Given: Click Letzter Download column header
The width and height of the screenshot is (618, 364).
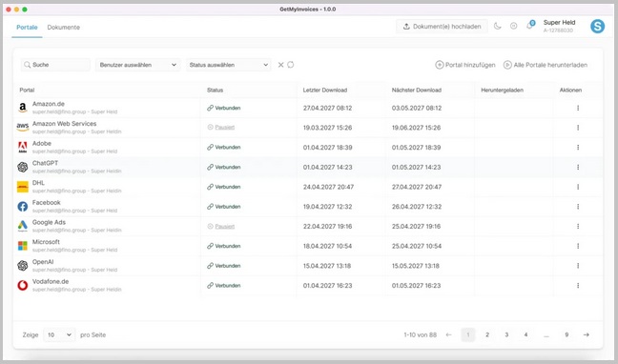Looking at the screenshot, I should click(325, 91).
